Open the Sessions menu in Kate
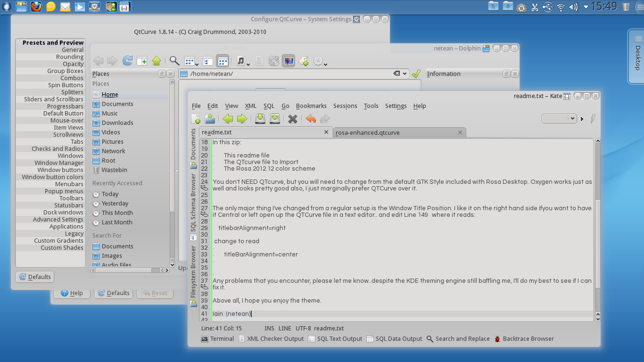This screenshot has width=644, height=362. (x=345, y=106)
